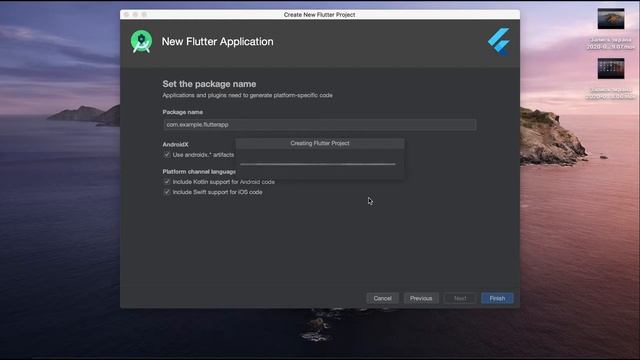Click the New Flutter Application title text
640x360 pixels.
pyautogui.click(x=218, y=42)
